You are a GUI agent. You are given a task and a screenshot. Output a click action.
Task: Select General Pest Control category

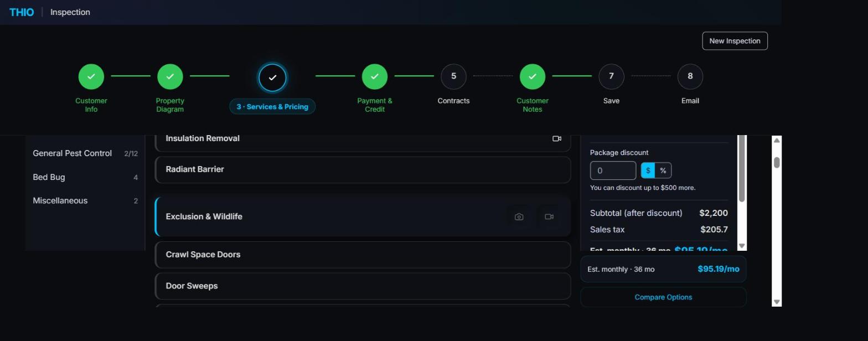point(85,153)
